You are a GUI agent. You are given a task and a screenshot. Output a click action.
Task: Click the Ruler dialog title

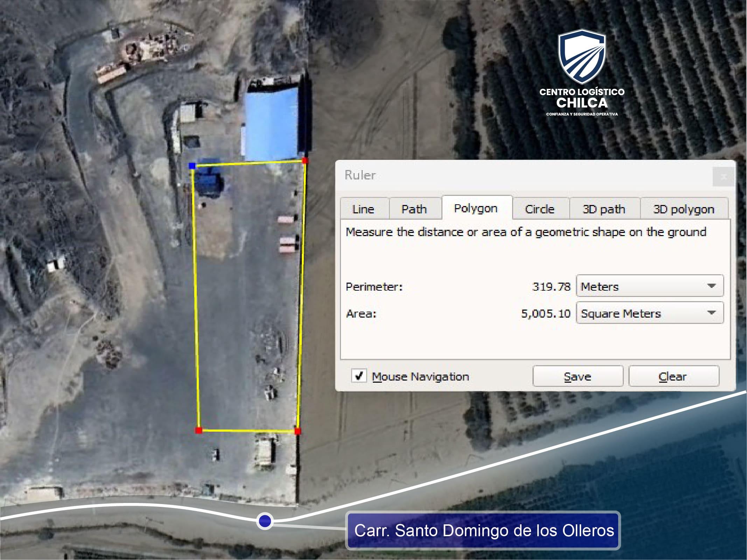(360, 175)
